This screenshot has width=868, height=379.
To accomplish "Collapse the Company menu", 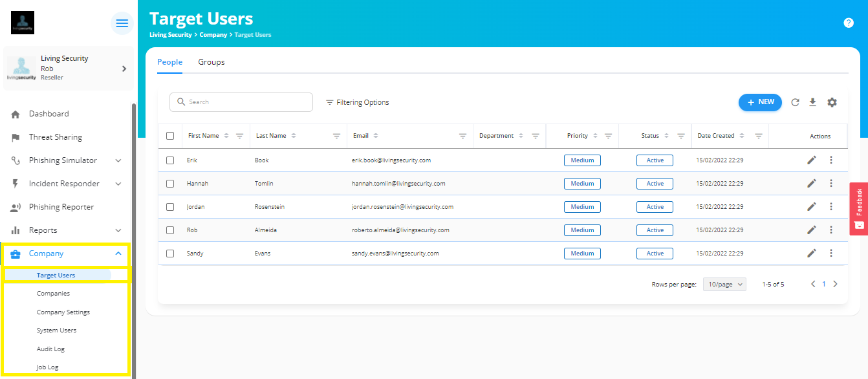I will tap(118, 254).
